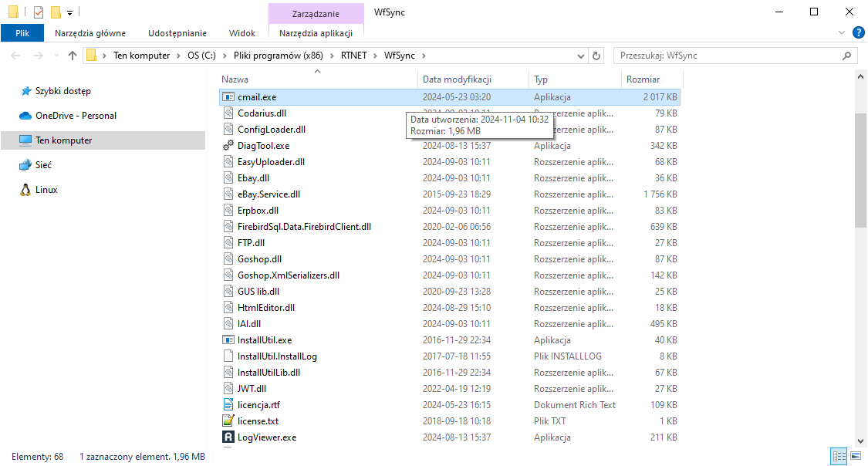Screen dimensions: 868x466
Task: Click the Properties quick access toolbar icon
Action: [x=39, y=12]
